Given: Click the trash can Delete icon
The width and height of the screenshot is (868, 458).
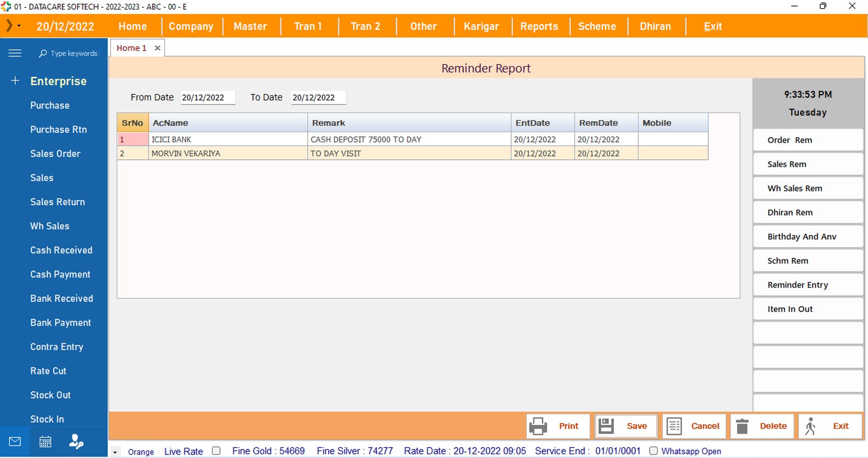Looking at the screenshot, I should point(742,426).
